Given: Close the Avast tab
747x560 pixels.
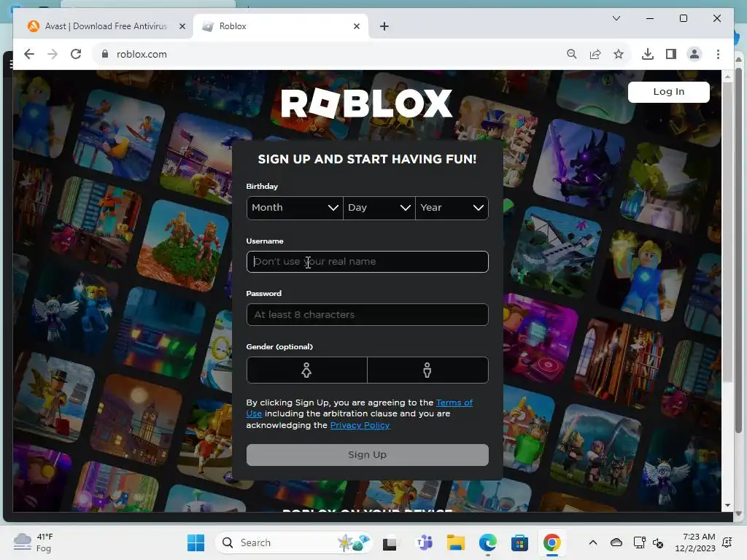Looking at the screenshot, I should (x=182, y=26).
